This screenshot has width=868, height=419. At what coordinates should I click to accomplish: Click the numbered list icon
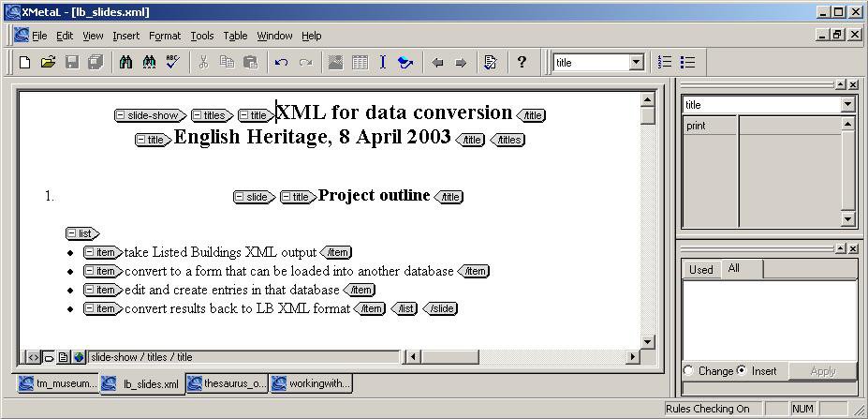[x=665, y=63]
